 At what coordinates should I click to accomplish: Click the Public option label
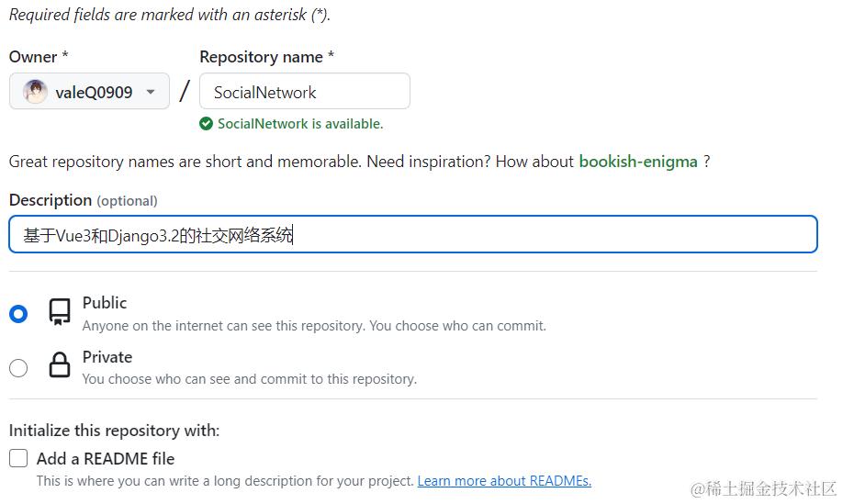click(x=105, y=303)
